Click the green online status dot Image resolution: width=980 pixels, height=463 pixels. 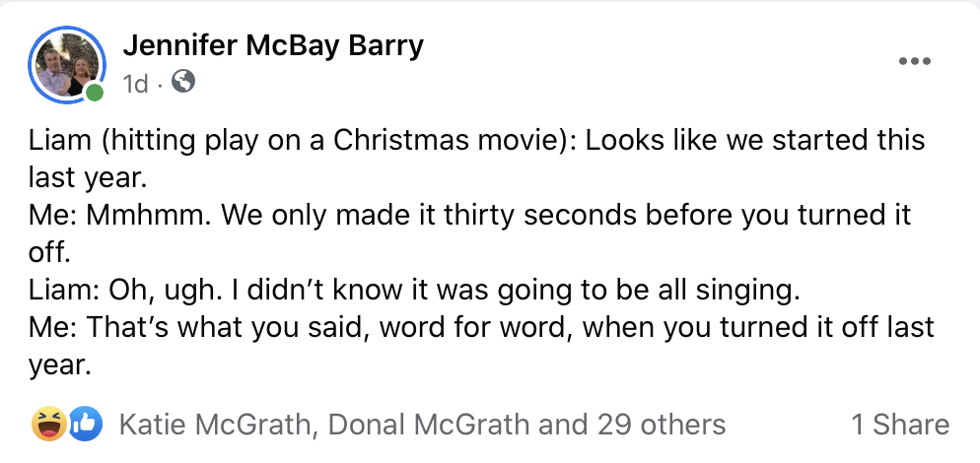(94, 94)
